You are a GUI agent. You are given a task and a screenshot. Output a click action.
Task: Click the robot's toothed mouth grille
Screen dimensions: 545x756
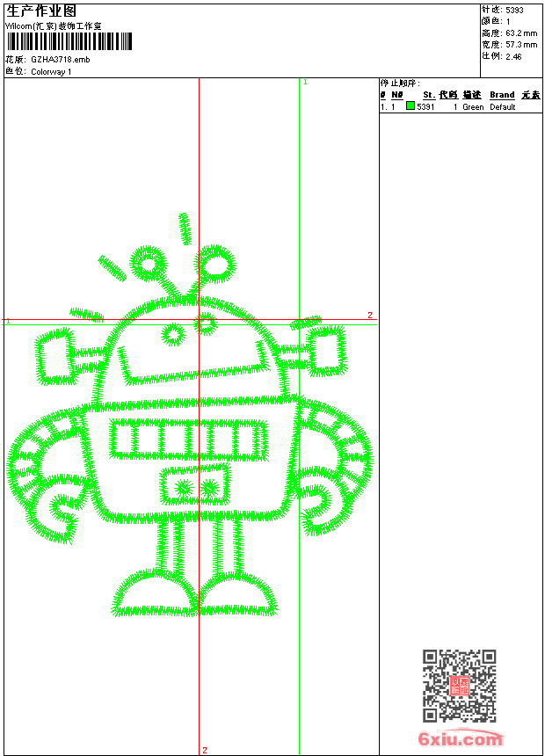click(188, 440)
